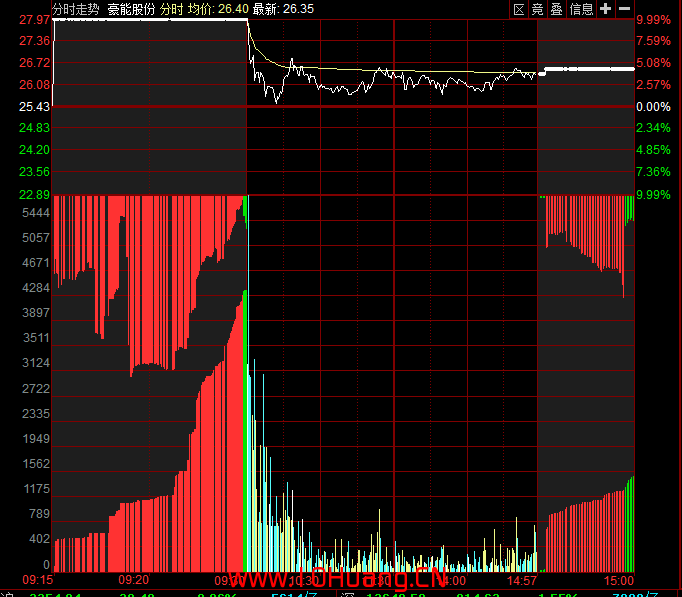Click the 分时走势 chart title
The height and width of the screenshot is (597, 682).
point(76,9)
